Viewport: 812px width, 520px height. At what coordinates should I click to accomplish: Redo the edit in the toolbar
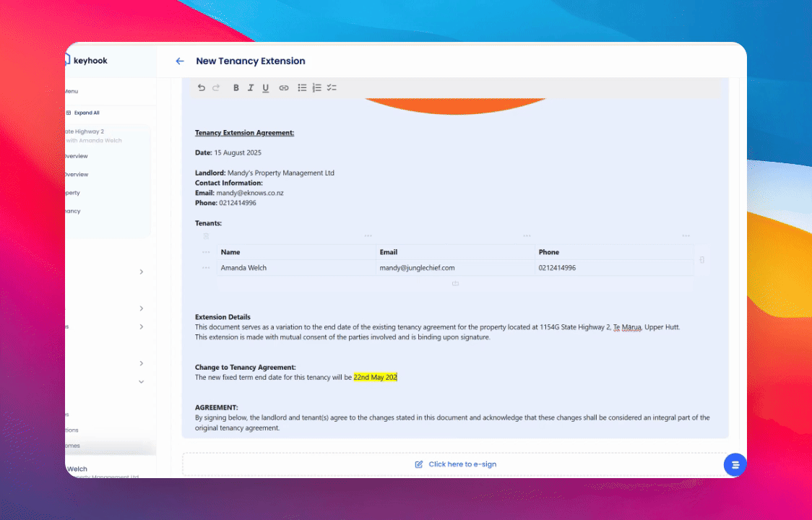tap(216, 87)
